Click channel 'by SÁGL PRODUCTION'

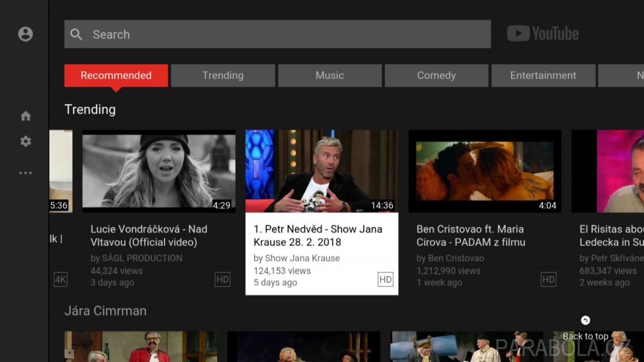click(x=136, y=258)
